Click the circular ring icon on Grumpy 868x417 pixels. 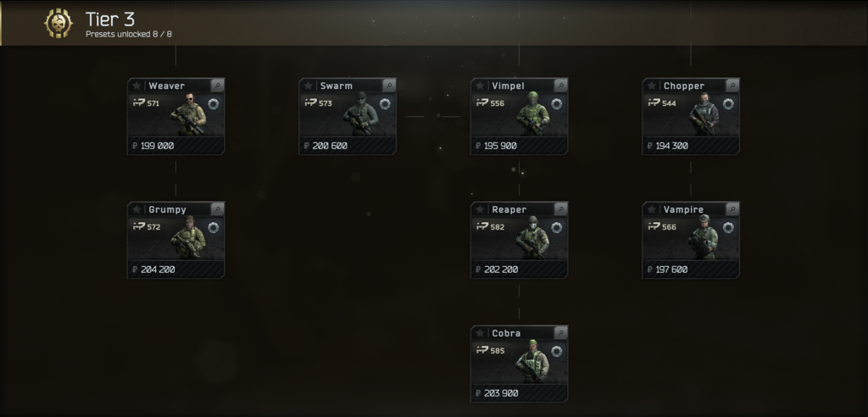(x=213, y=228)
